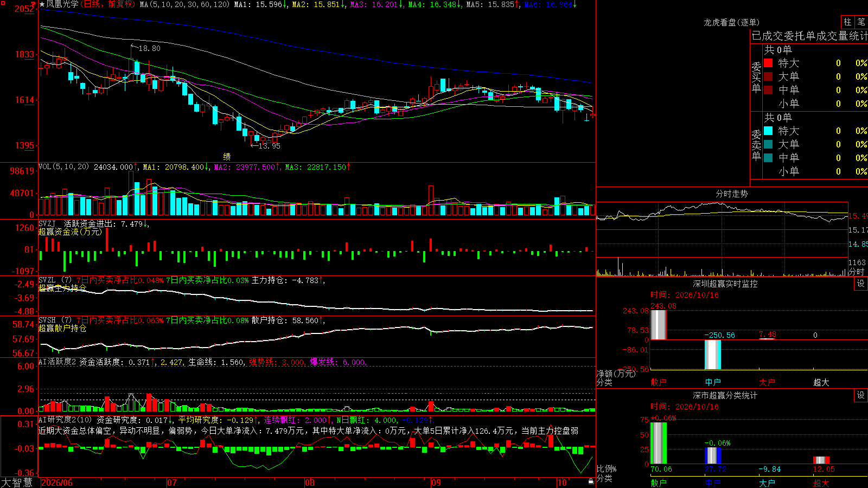Select the 深市超赢分类统计 title
Viewport: 868px width, 488px height.
(725, 395)
